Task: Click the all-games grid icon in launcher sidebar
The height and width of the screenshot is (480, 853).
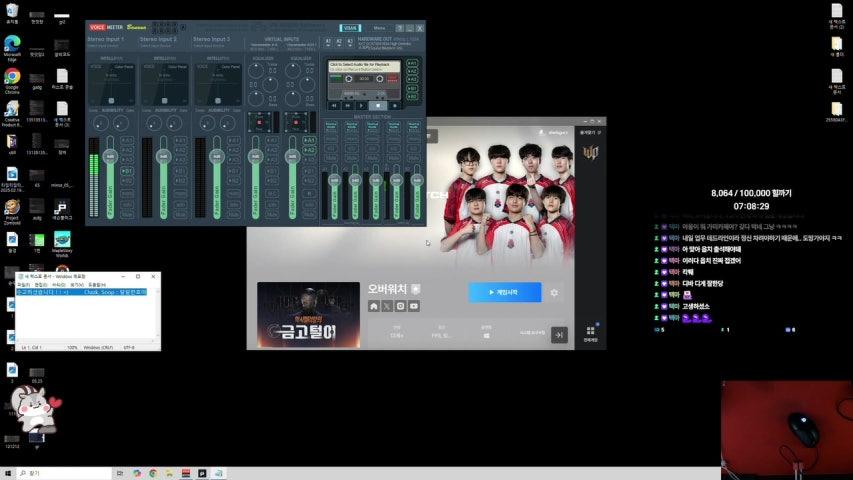Action: [x=590, y=331]
